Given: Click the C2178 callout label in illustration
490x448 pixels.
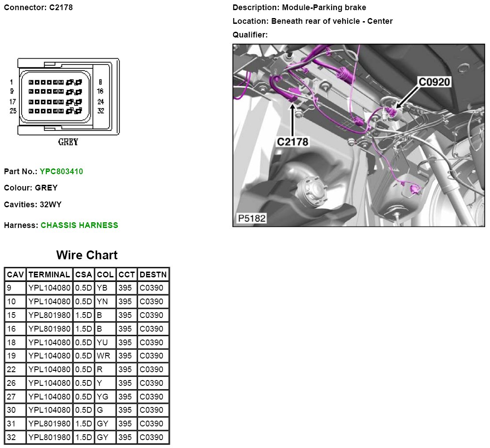Looking at the screenshot, I should [x=292, y=142].
